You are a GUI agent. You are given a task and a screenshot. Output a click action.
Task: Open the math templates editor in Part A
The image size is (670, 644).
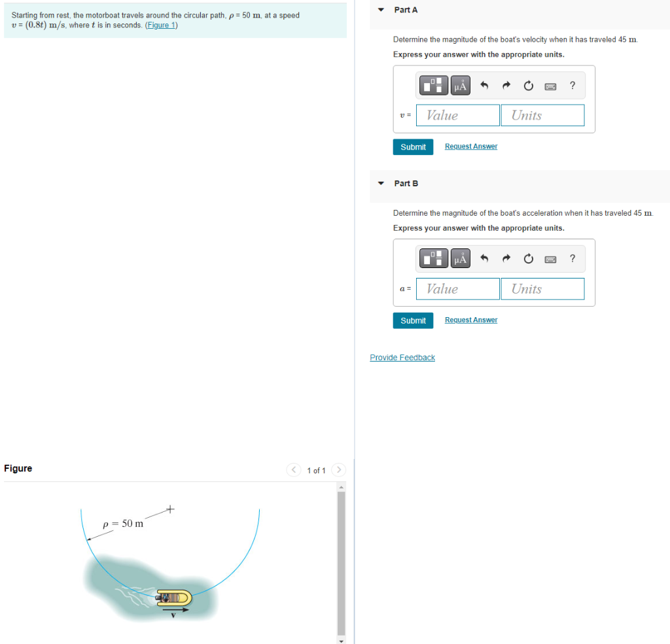[433, 85]
